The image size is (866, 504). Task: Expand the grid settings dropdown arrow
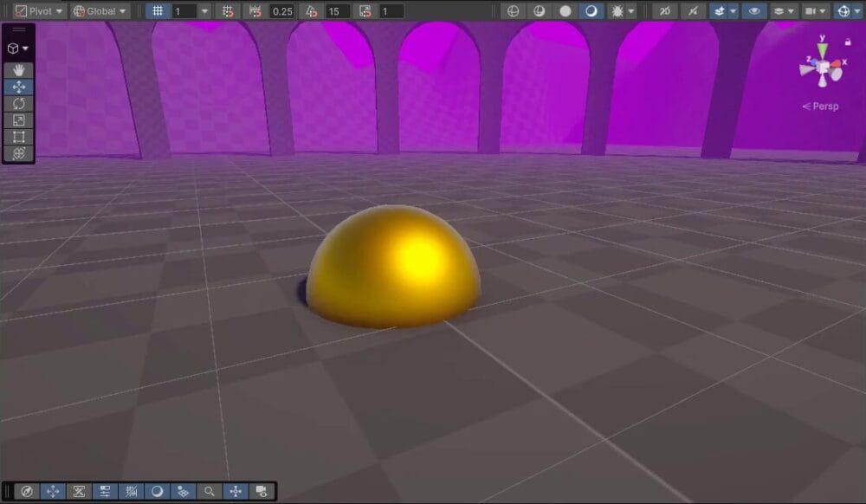pos(205,11)
